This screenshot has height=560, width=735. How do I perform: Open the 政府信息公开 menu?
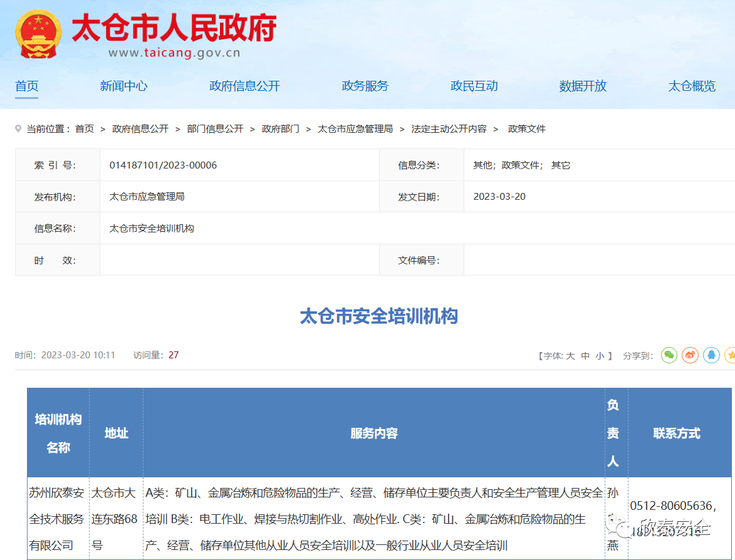[x=244, y=86]
